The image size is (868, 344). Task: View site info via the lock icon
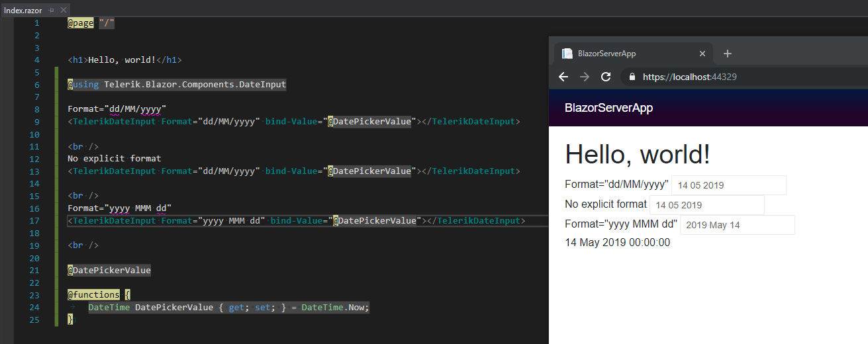(x=632, y=77)
